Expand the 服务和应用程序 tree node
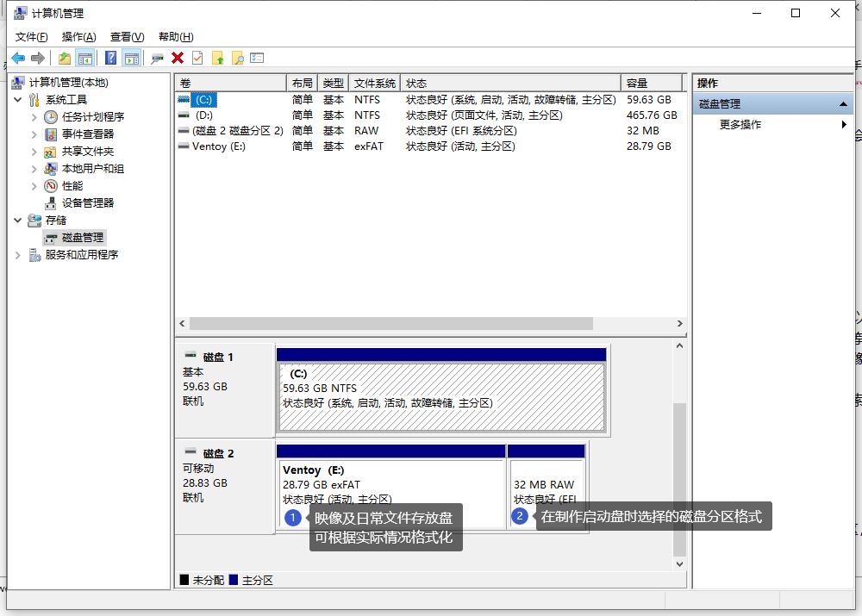 [x=18, y=255]
